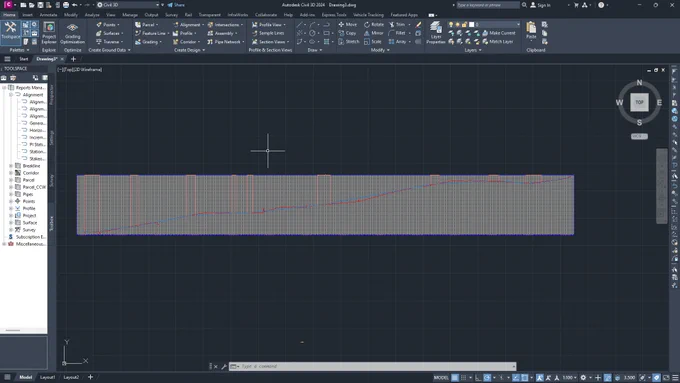Click the search magnifier icon in title bar
The height and width of the screenshot is (383, 680).
click(524, 5)
